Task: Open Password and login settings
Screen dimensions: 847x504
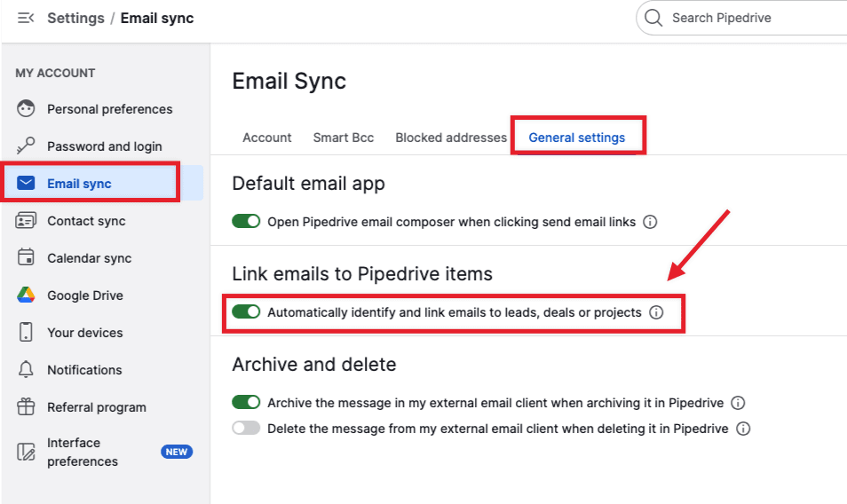Action: [104, 146]
